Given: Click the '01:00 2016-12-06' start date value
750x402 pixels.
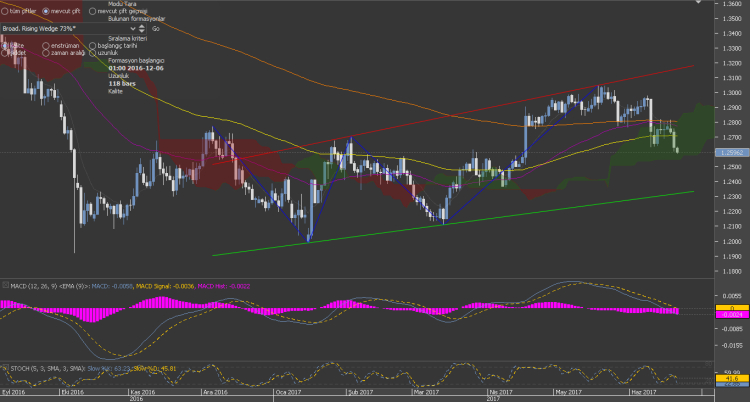Looking at the screenshot, I should [136, 68].
